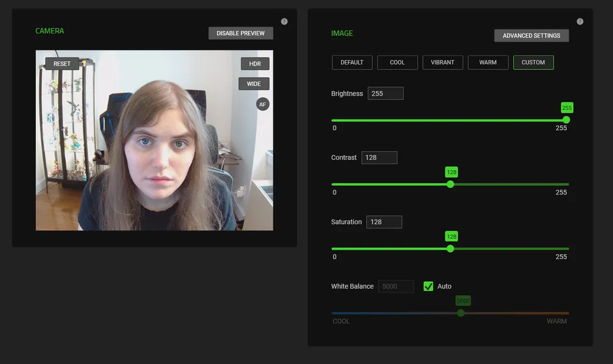The width and height of the screenshot is (613, 364).
Task: Open Advanced Settings
Action: point(531,36)
